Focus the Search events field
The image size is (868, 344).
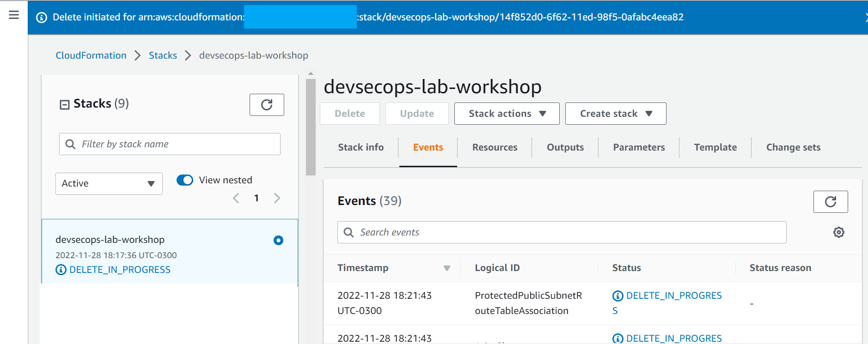(562, 232)
